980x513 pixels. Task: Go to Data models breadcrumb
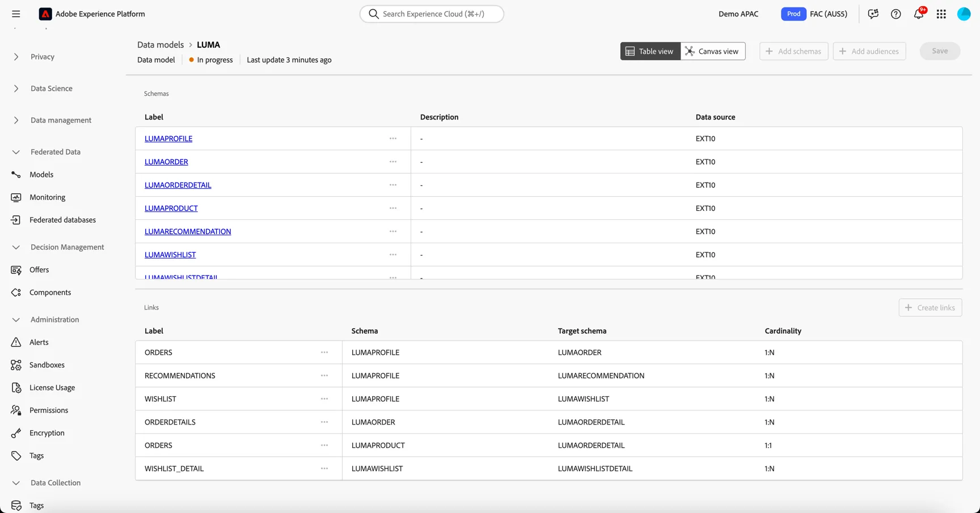[x=160, y=44]
